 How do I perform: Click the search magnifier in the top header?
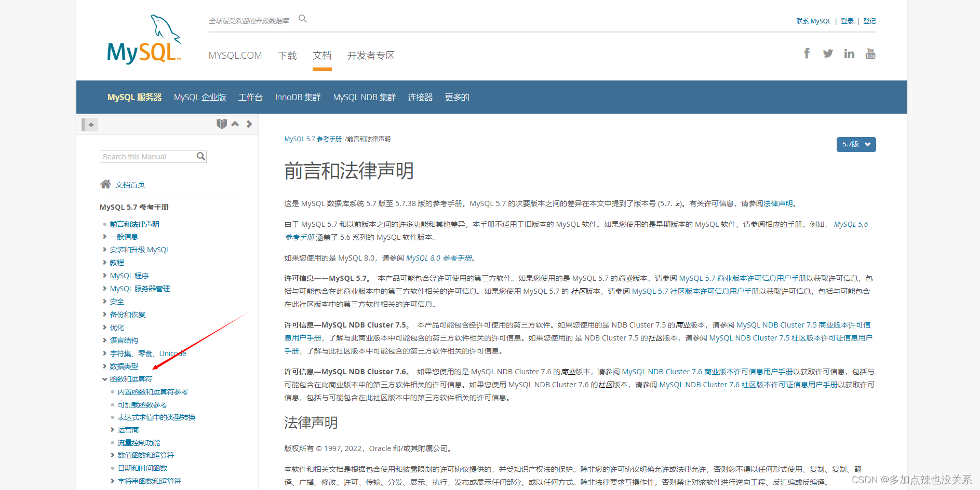click(303, 18)
